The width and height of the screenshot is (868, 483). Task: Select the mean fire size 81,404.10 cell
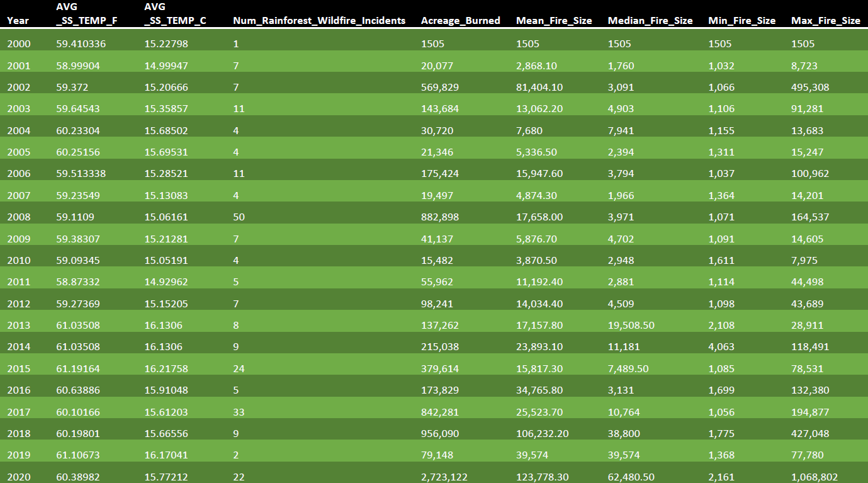(x=539, y=88)
